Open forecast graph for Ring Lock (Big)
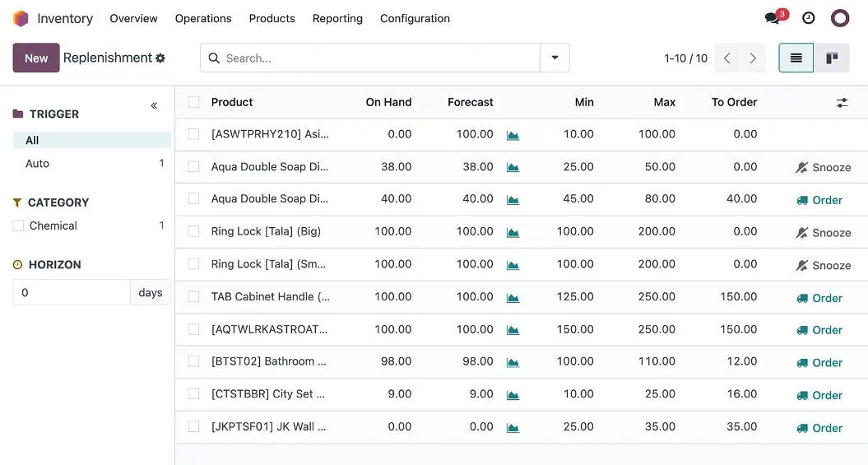 513,232
